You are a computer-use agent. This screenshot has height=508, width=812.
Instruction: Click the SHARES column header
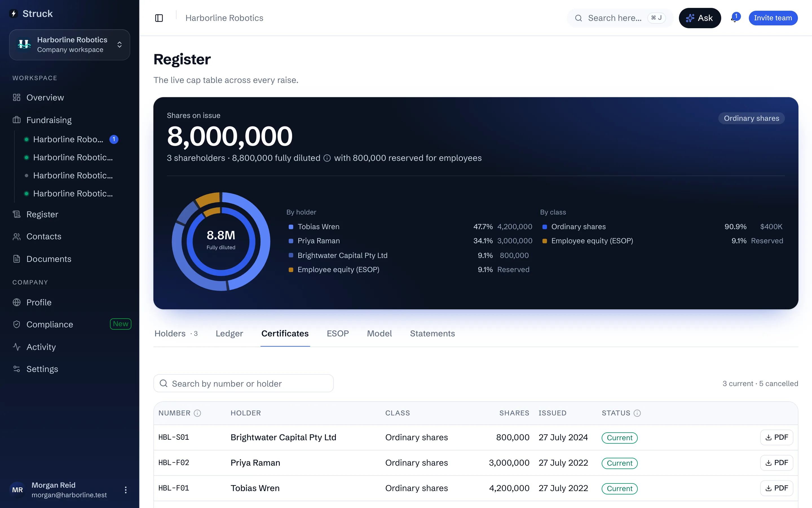pyautogui.click(x=514, y=413)
